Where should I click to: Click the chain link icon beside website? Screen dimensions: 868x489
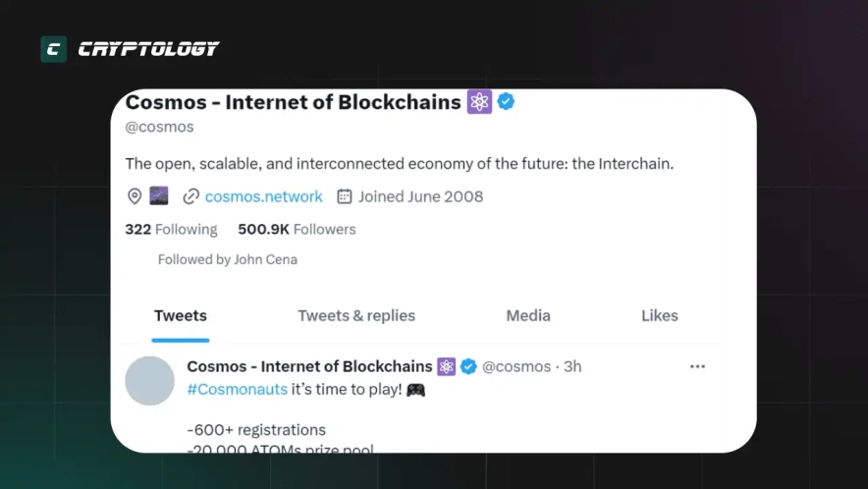pos(191,196)
